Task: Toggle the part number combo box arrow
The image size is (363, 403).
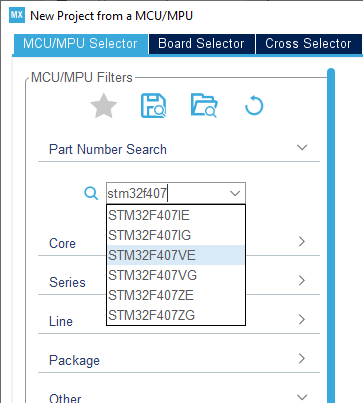Action: (235, 193)
